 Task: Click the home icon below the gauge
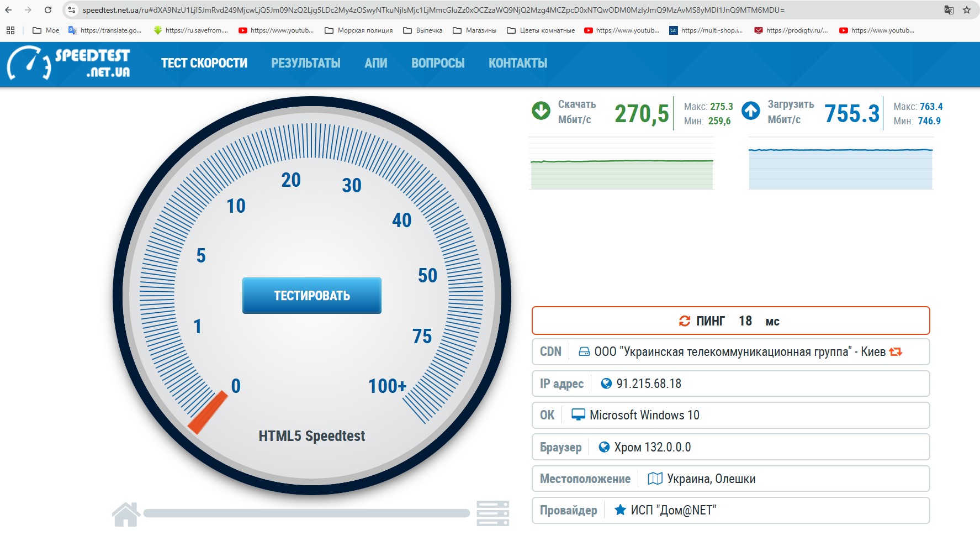click(x=126, y=514)
